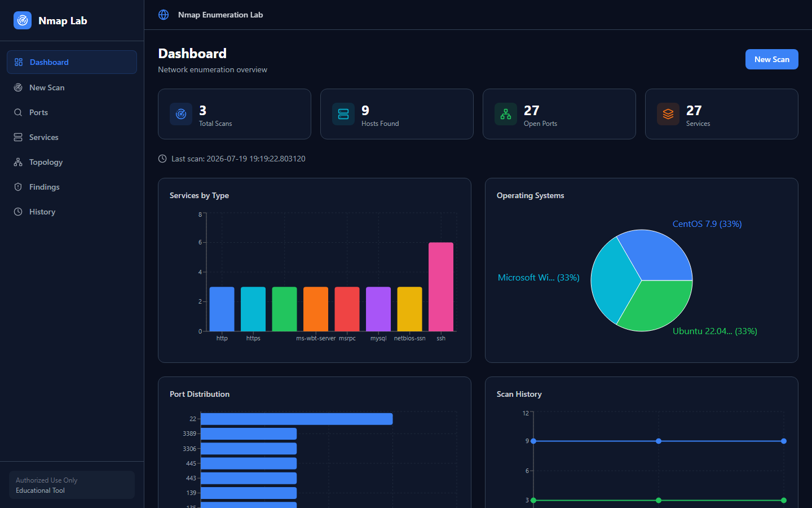812x508 pixels.
Task: Click the globe icon in the top bar
Action: [x=164, y=15]
